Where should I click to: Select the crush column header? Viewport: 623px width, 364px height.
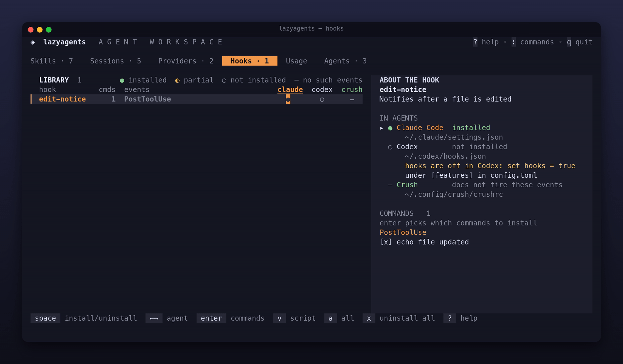(x=352, y=90)
